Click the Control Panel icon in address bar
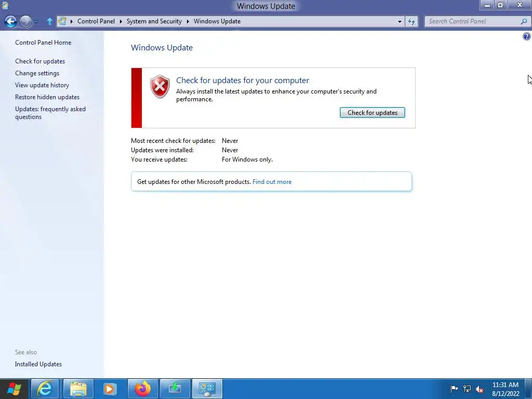The height and width of the screenshot is (399, 532). [x=62, y=21]
